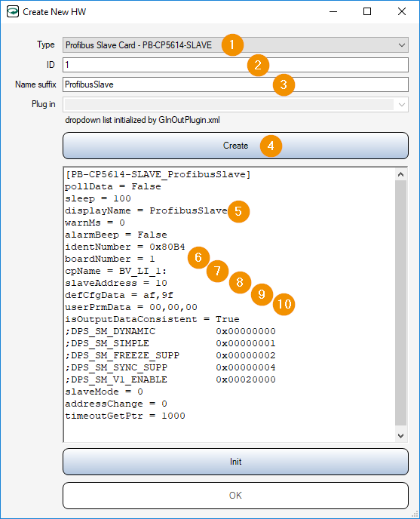This screenshot has width=420, height=519.
Task: Click the slaveMode = 0 line
Action: pyautogui.click(x=104, y=392)
